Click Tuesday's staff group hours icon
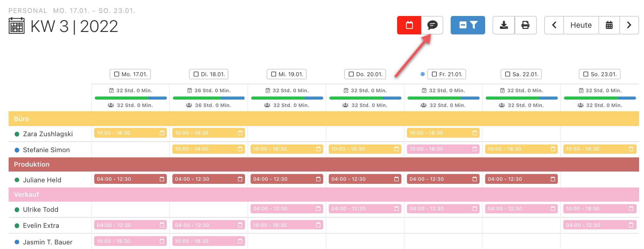 189,105
